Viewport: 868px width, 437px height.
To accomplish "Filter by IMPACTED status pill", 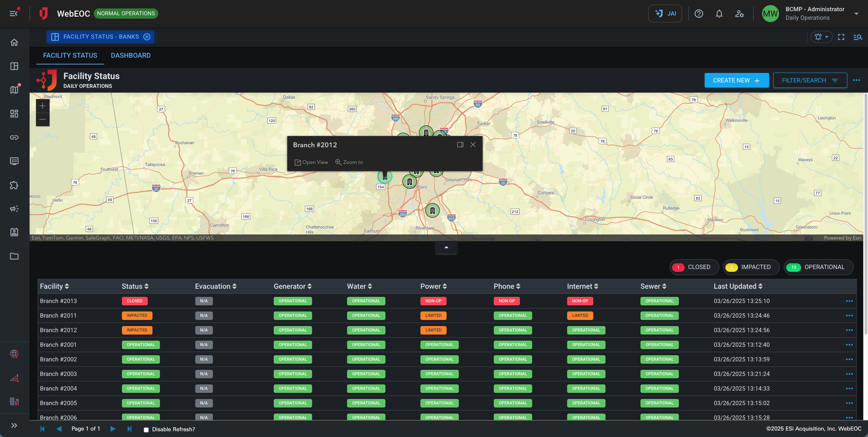I will point(751,267).
